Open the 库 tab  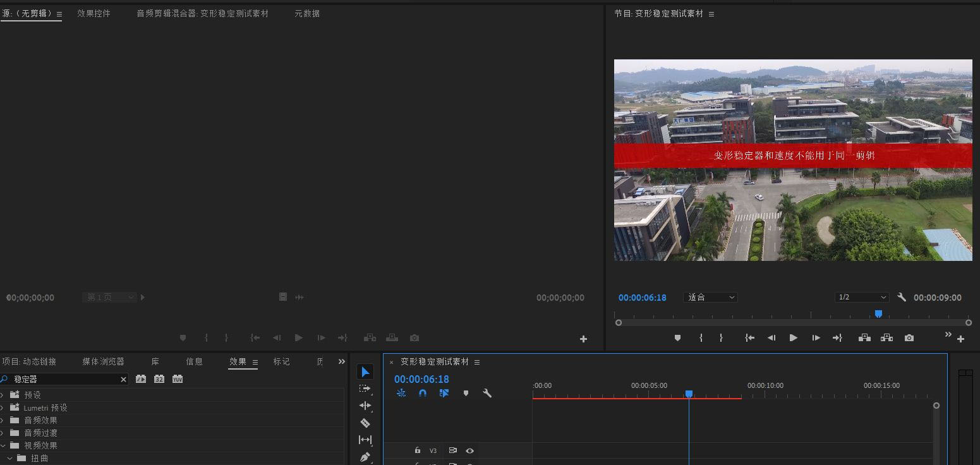click(155, 361)
